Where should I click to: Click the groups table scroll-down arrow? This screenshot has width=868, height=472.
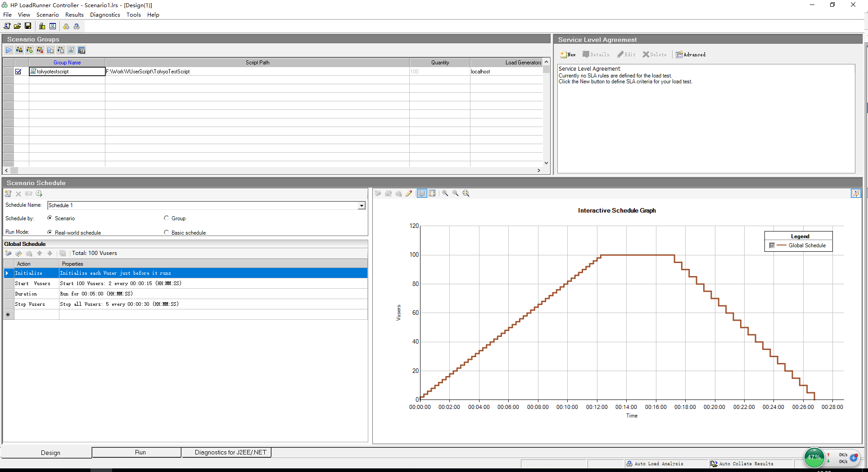coord(547,163)
